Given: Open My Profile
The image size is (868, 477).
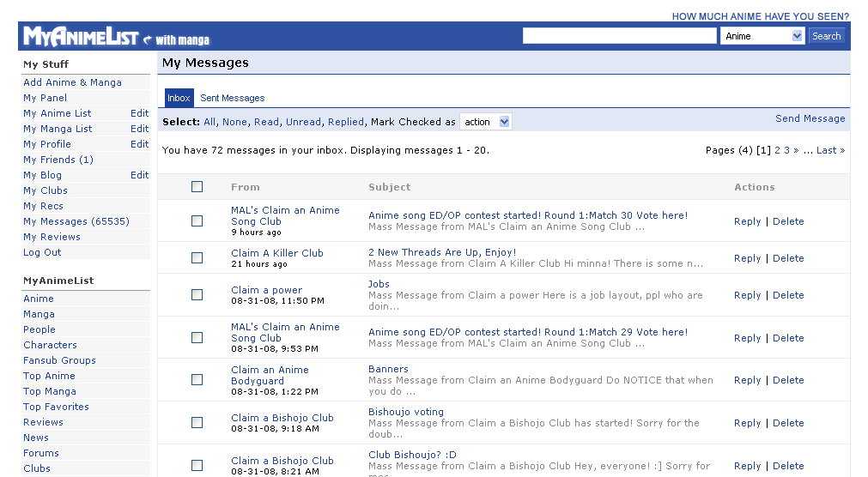Looking at the screenshot, I should tap(47, 144).
